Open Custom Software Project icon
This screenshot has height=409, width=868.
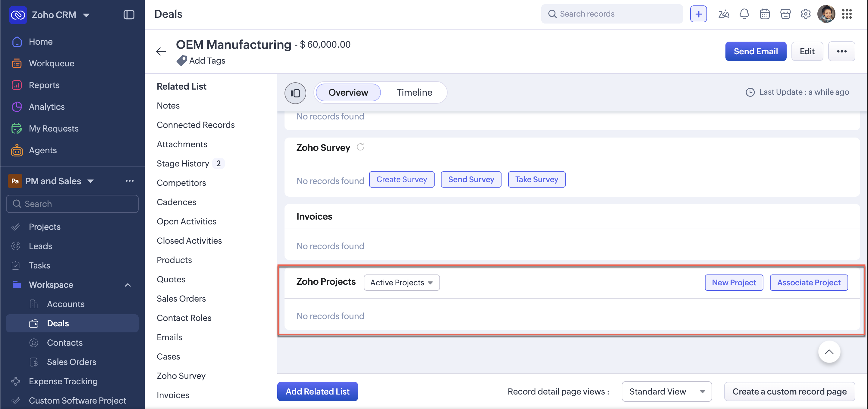pyautogui.click(x=16, y=401)
